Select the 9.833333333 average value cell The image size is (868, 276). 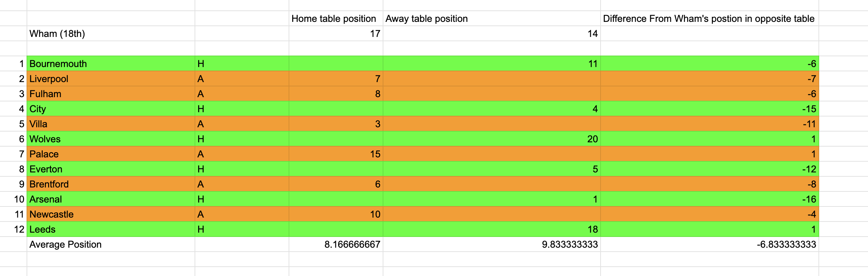click(491, 244)
